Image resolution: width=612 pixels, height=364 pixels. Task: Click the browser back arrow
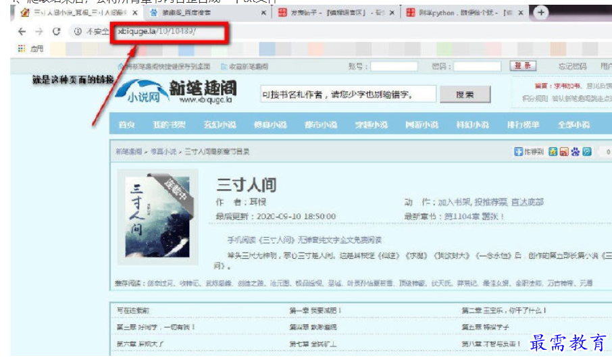[22, 32]
